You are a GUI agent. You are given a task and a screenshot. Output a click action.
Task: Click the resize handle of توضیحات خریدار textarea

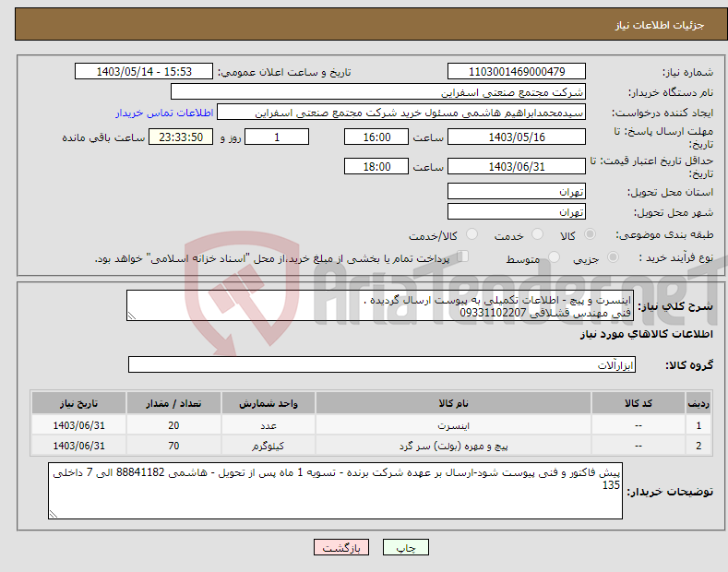tap(54, 514)
